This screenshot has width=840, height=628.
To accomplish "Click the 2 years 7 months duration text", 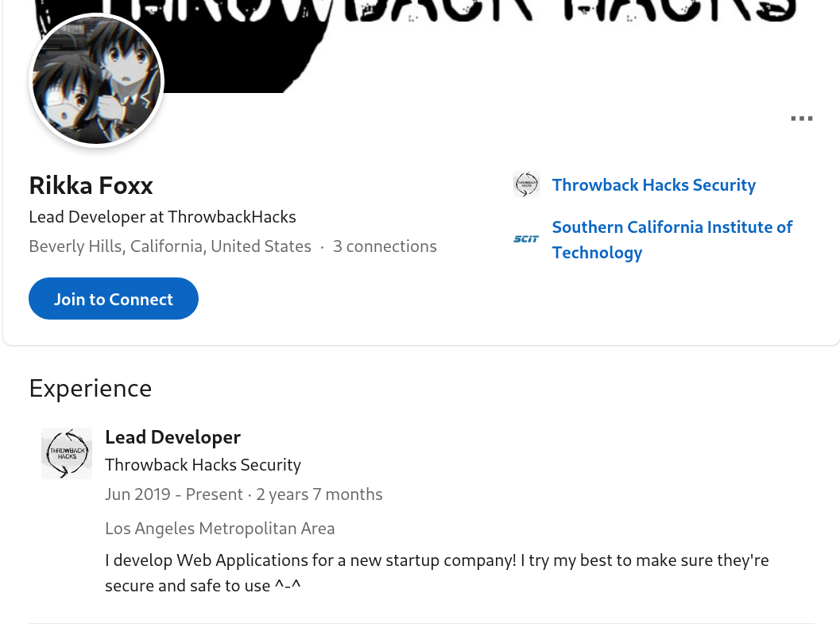I will click(x=319, y=494).
